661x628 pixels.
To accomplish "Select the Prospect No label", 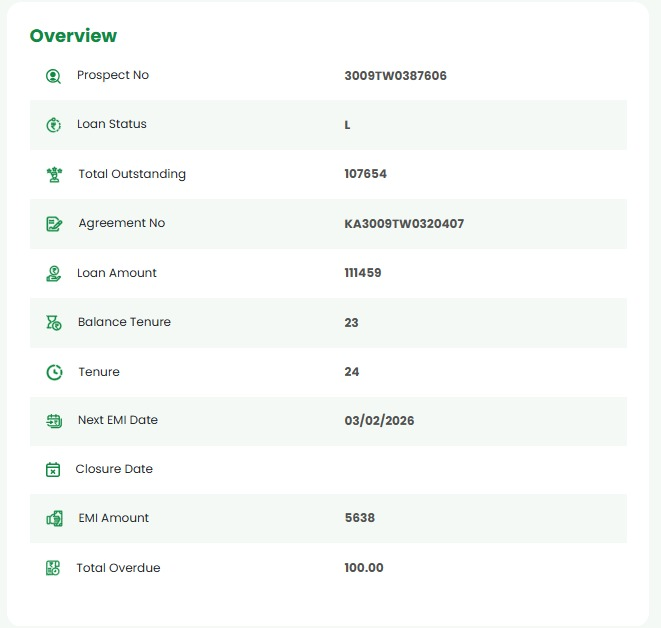I will [x=113, y=75].
